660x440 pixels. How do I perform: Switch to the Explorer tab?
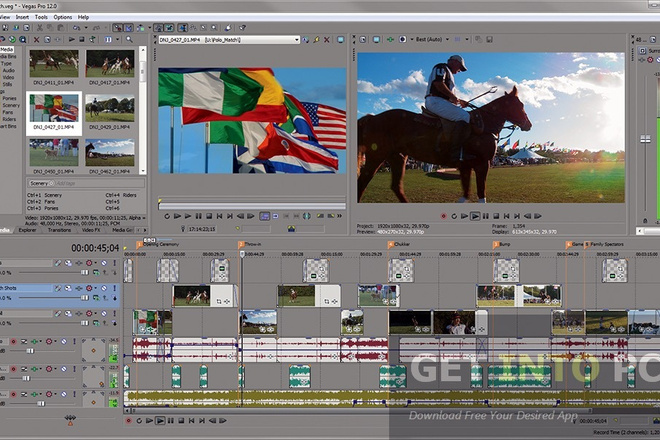[27, 230]
